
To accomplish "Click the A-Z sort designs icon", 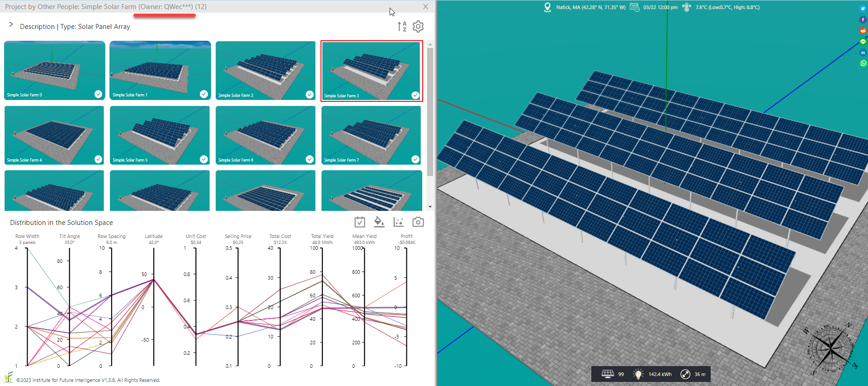I will (402, 27).
